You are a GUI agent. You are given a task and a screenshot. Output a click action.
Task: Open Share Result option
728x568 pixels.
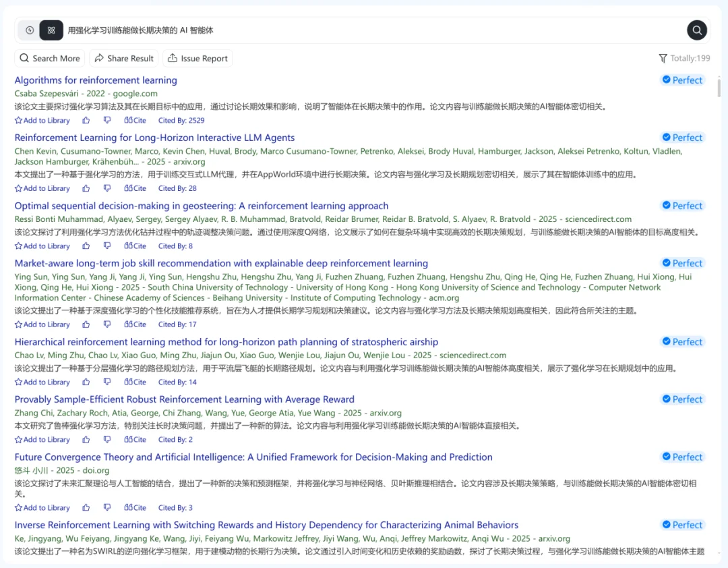[x=124, y=59]
